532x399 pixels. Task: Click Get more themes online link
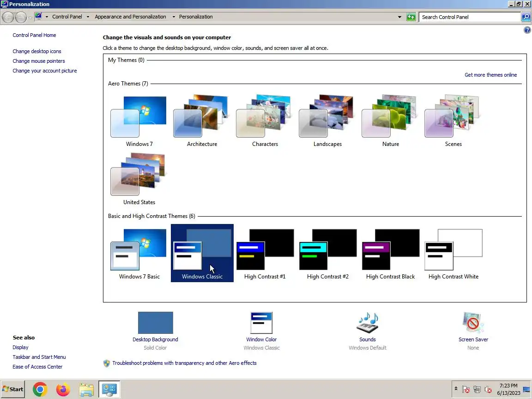click(490, 75)
